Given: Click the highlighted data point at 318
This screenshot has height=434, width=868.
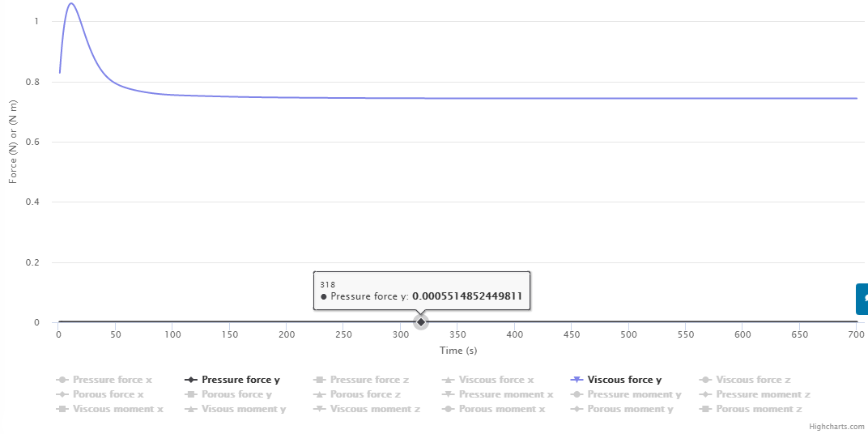Looking at the screenshot, I should tap(421, 322).
